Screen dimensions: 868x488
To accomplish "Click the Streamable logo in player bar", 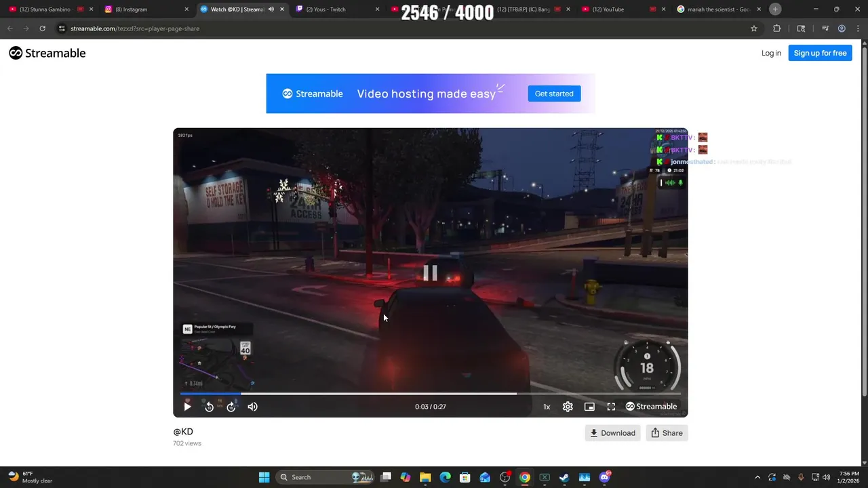I will click(651, 407).
